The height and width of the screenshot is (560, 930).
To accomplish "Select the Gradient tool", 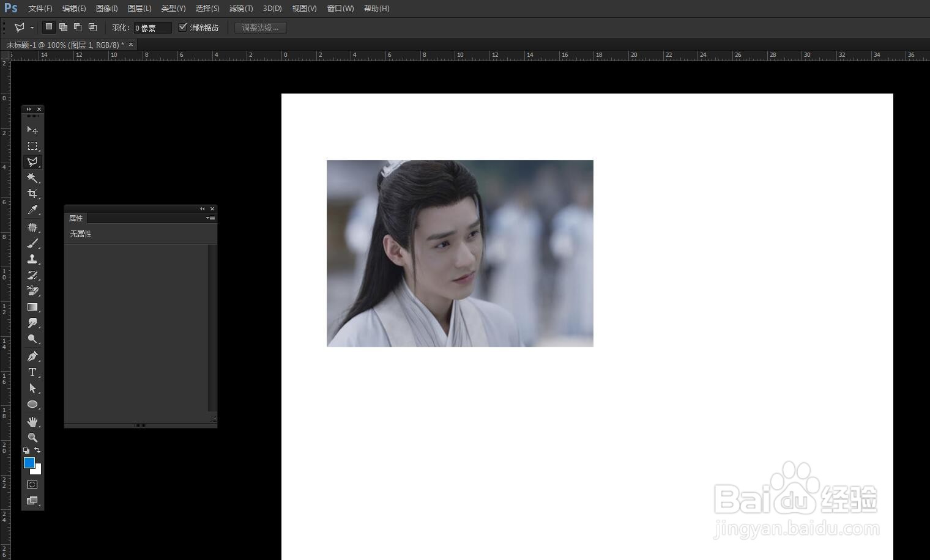I will (x=32, y=307).
